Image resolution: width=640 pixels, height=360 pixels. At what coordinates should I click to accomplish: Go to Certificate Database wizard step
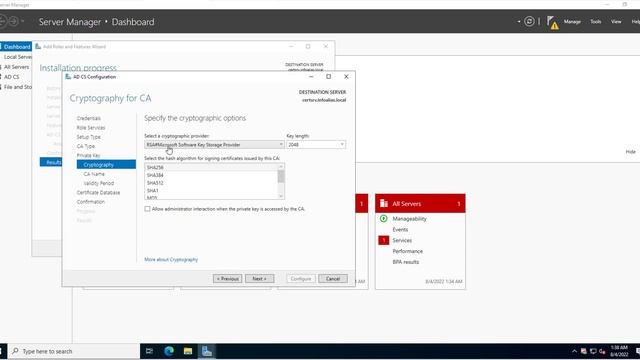(98, 192)
